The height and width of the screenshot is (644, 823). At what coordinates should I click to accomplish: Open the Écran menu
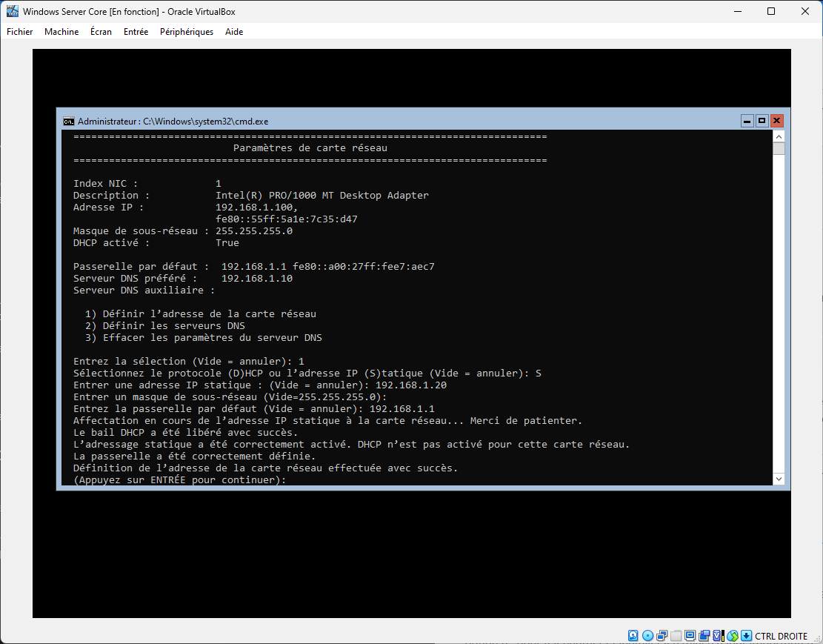pos(101,32)
